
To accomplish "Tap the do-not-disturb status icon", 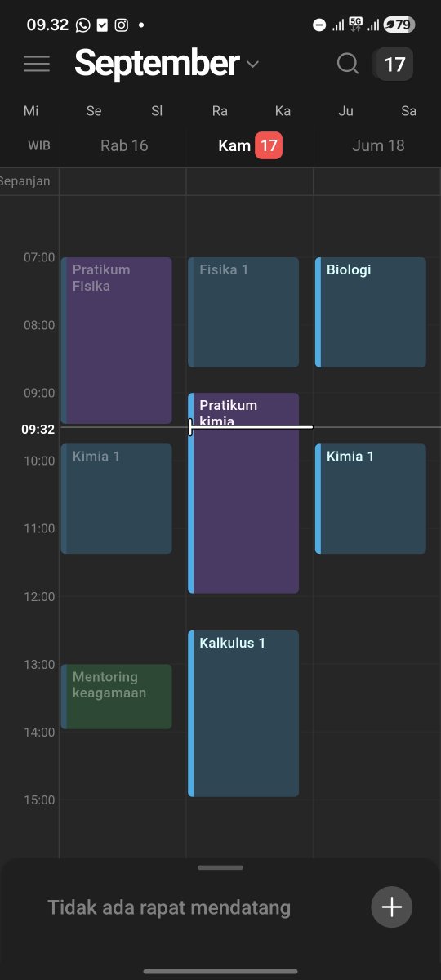I will (x=319, y=25).
